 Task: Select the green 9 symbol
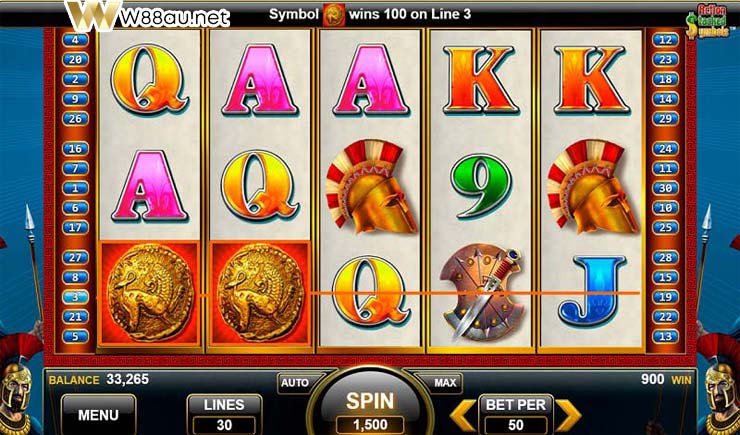480,186
